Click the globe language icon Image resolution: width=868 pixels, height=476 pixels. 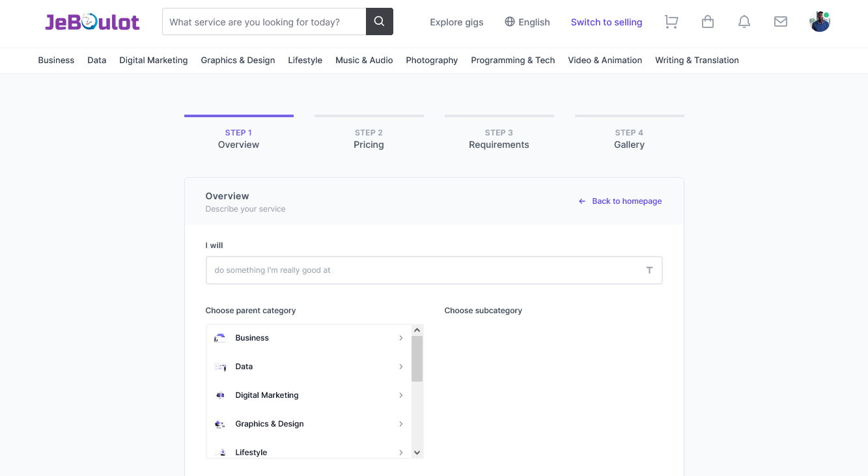pyautogui.click(x=510, y=22)
